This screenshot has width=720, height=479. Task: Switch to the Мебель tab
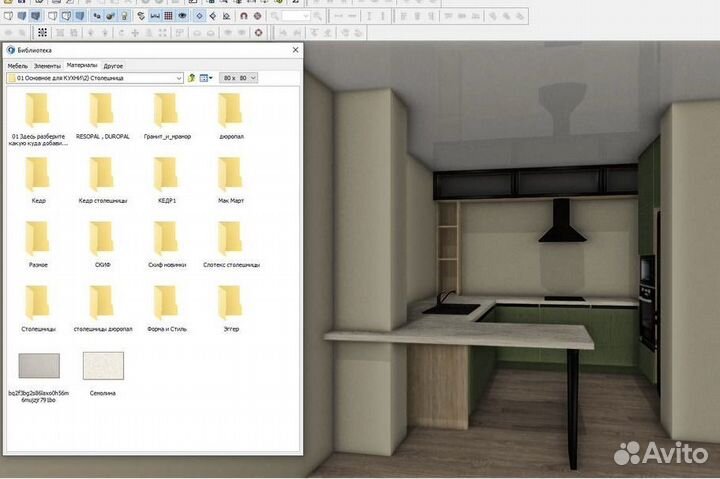click(x=18, y=65)
